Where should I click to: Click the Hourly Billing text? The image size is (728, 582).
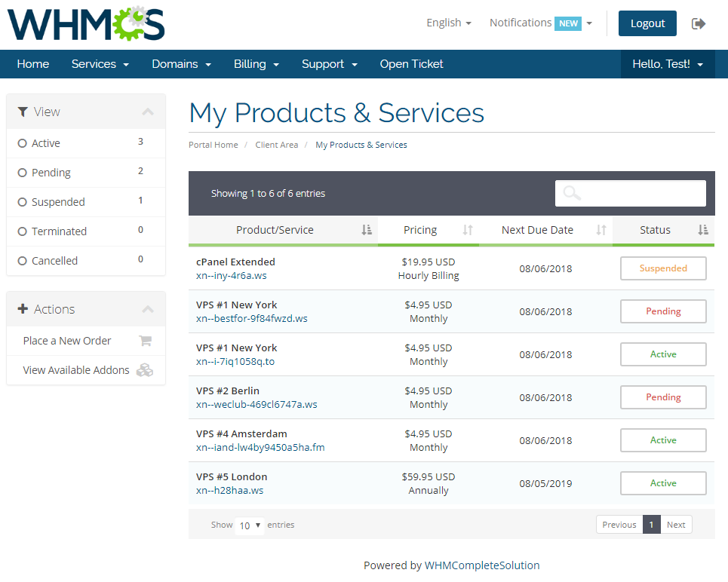(x=429, y=276)
